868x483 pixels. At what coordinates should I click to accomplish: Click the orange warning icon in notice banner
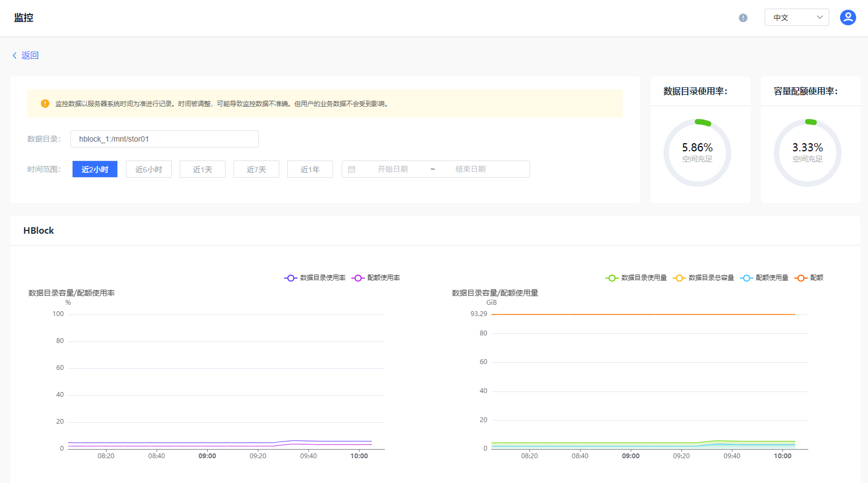[45, 103]
